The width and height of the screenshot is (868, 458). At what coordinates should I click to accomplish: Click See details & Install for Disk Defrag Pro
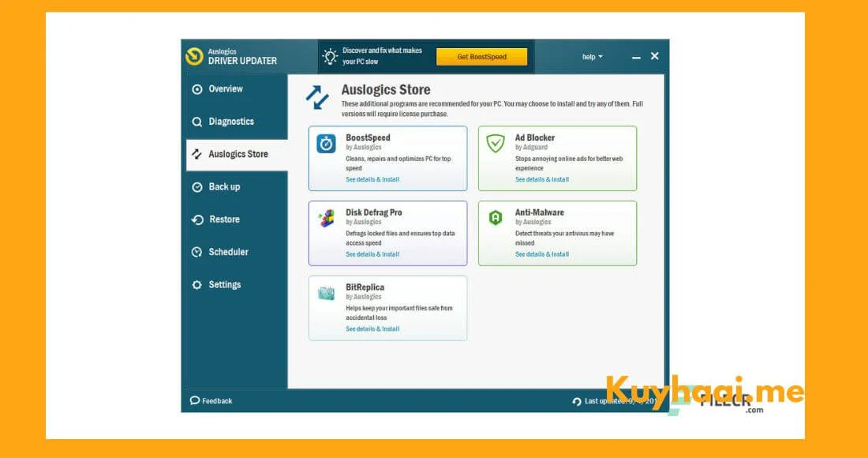[372, 254]
